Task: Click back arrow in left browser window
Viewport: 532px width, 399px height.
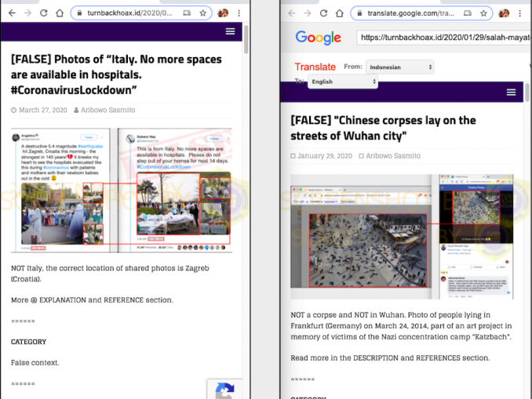Action: pyautogui.click(x=12, y=13)
